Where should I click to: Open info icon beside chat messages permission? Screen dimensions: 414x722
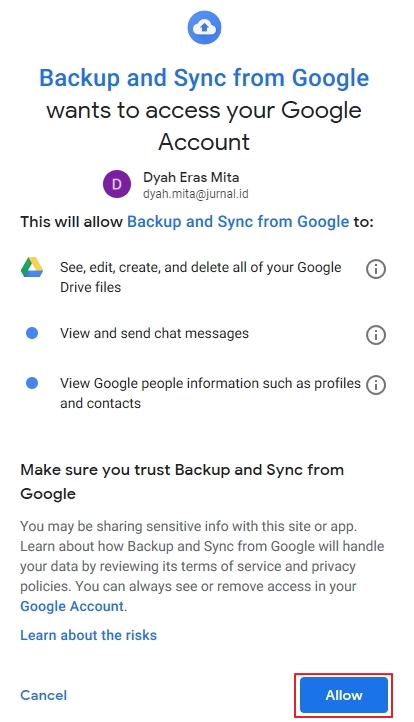pyautogui.click(x=376, y=335)
